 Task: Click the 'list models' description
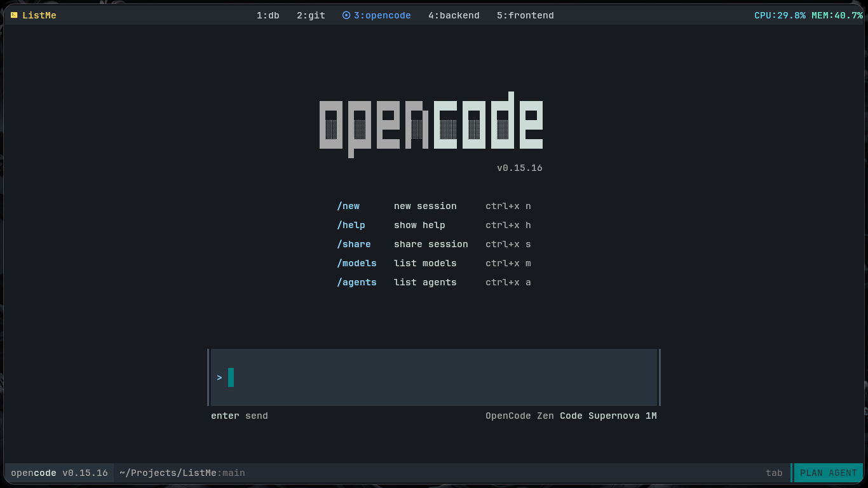pos(425,264)
